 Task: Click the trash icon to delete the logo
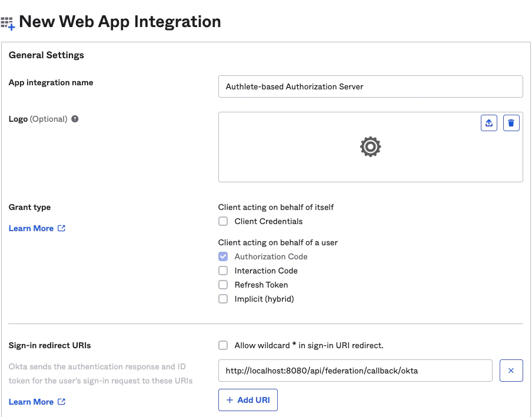pyautogui.click(x=511, y=122)
